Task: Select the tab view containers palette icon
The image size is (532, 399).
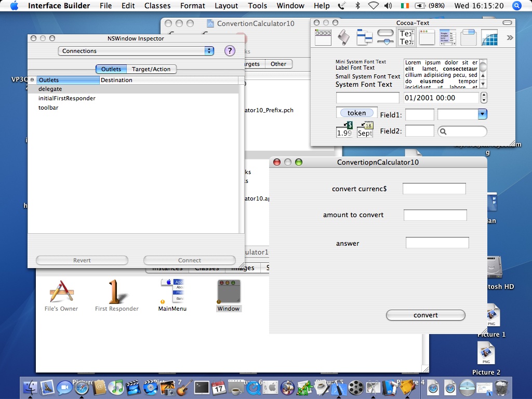Action: [469, 37]
